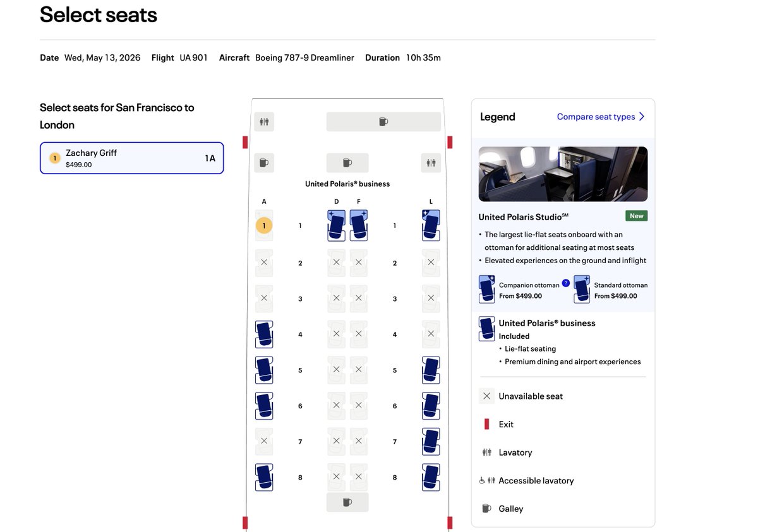Select the highlighted seat 1A
This screenshot has width=758, height=532.
pyautogui.click(x=264, y=225)
